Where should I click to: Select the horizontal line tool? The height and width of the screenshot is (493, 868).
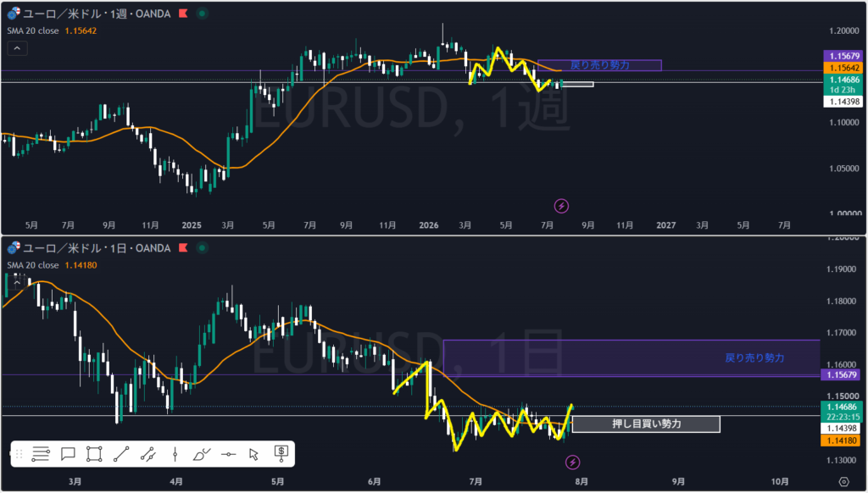228,454
